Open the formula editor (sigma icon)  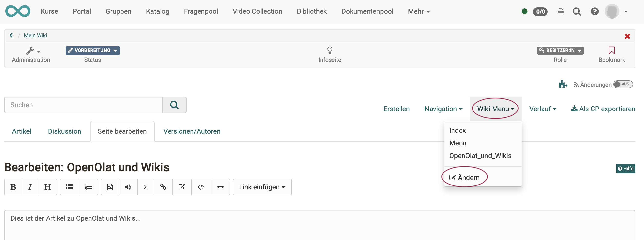145,187
